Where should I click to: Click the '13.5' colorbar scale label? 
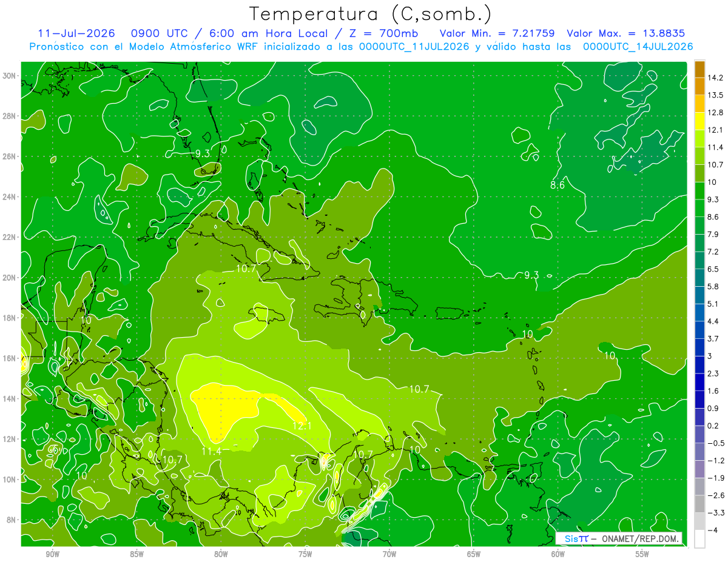715,95
